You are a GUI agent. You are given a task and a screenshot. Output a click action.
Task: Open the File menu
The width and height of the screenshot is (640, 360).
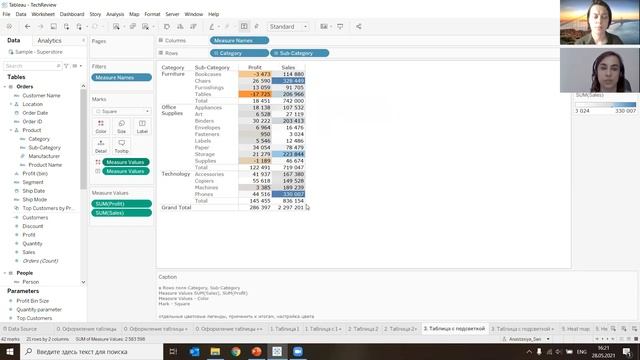point(6,14)
